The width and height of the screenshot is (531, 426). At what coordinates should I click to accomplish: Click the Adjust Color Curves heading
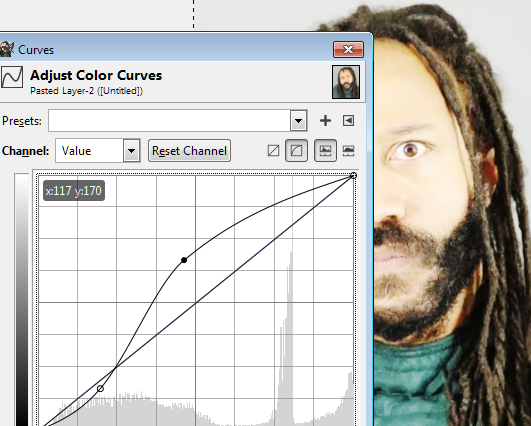(x=96, y=75)
